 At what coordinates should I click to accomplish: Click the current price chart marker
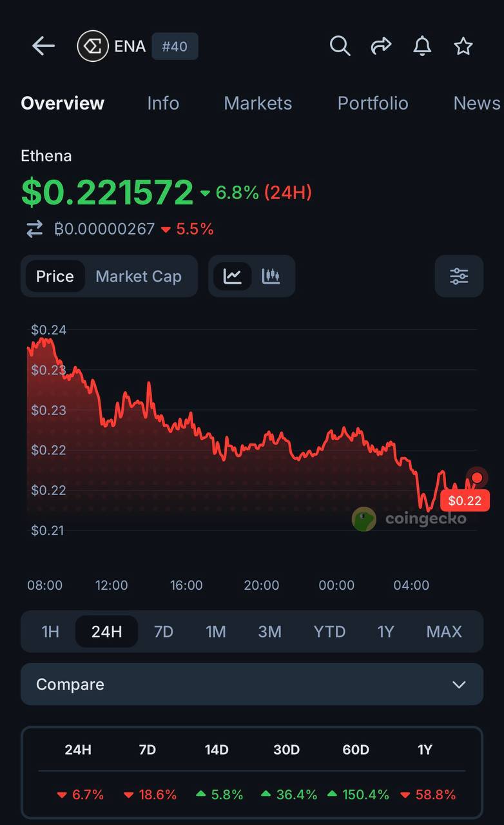[x=477, y=478]
